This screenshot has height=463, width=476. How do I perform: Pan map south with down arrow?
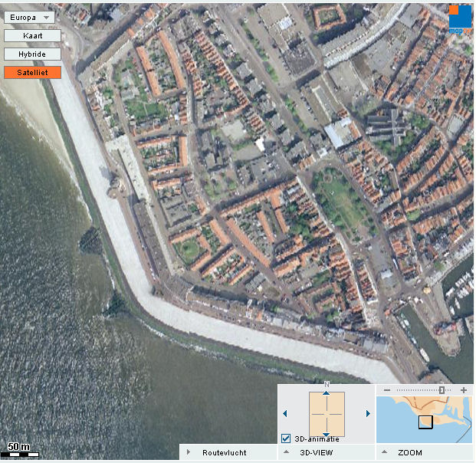[327, 433]
